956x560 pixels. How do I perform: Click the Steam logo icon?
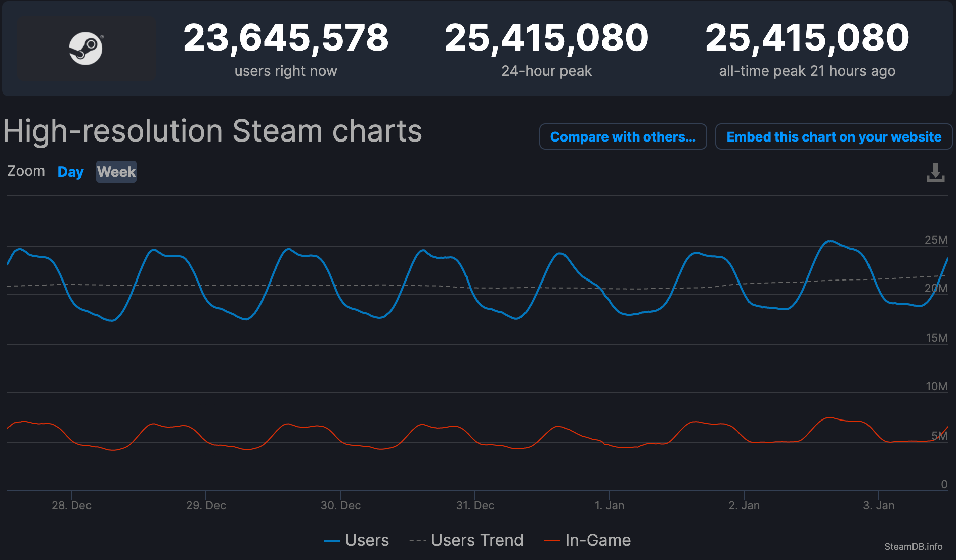(x=86, y=49)
